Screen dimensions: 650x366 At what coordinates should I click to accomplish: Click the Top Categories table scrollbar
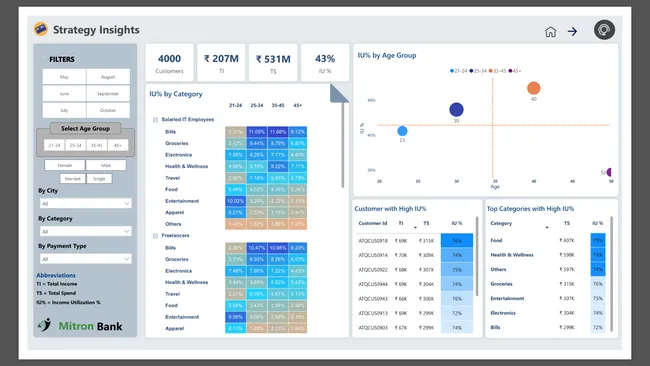(x=611, y=274)
